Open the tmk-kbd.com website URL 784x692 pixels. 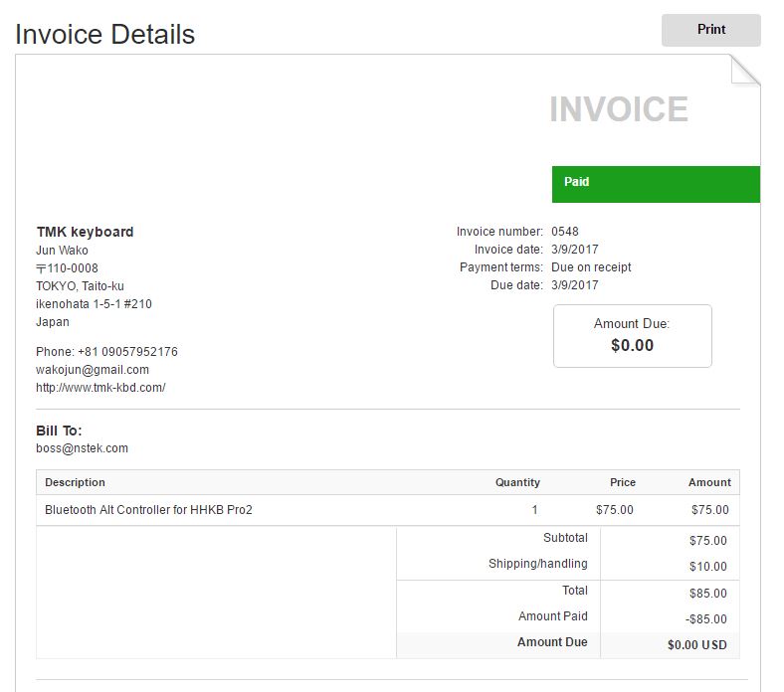coord(100,388)
